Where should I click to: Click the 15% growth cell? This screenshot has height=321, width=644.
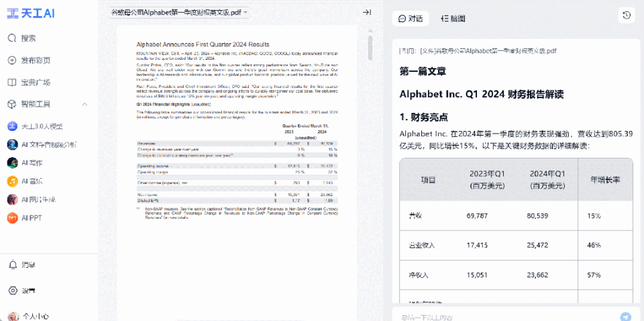coord(594,216)
